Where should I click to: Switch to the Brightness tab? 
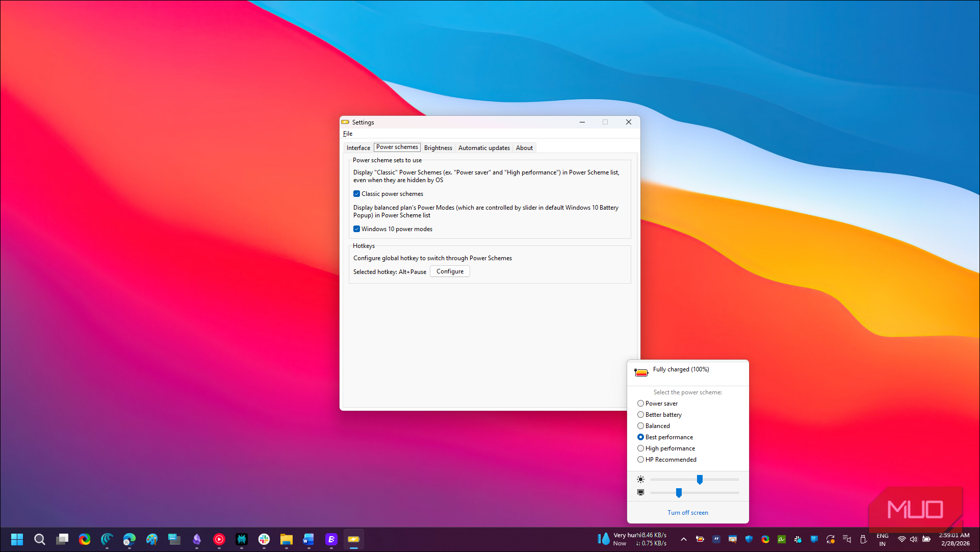click(x=438, y=148)
